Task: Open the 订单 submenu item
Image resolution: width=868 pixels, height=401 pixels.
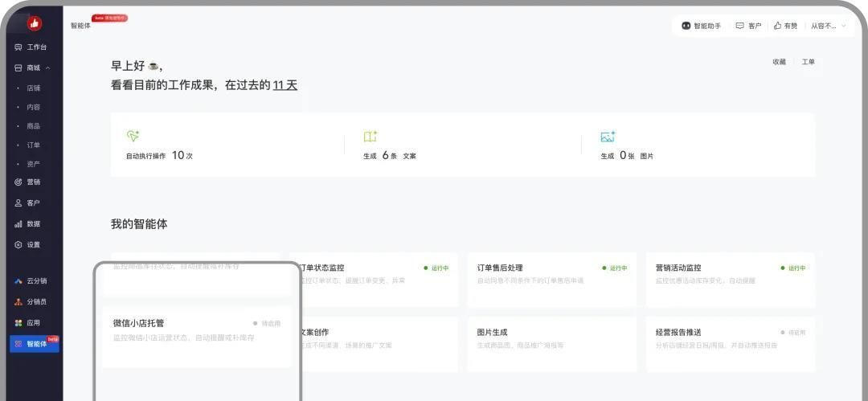Action: (x=33, y=145)
